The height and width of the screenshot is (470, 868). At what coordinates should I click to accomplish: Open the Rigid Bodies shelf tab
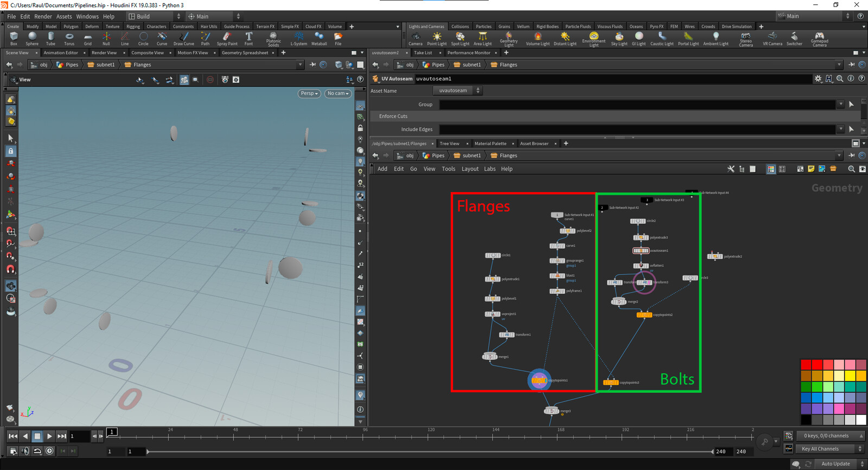click(547, 26)
